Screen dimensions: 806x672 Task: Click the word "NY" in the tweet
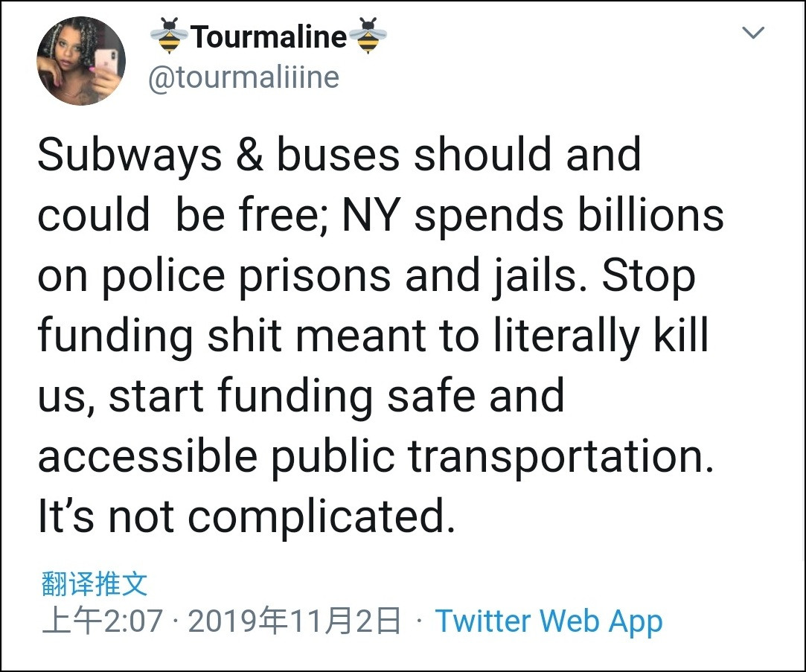pyautogui.click(x=370, y=216)
